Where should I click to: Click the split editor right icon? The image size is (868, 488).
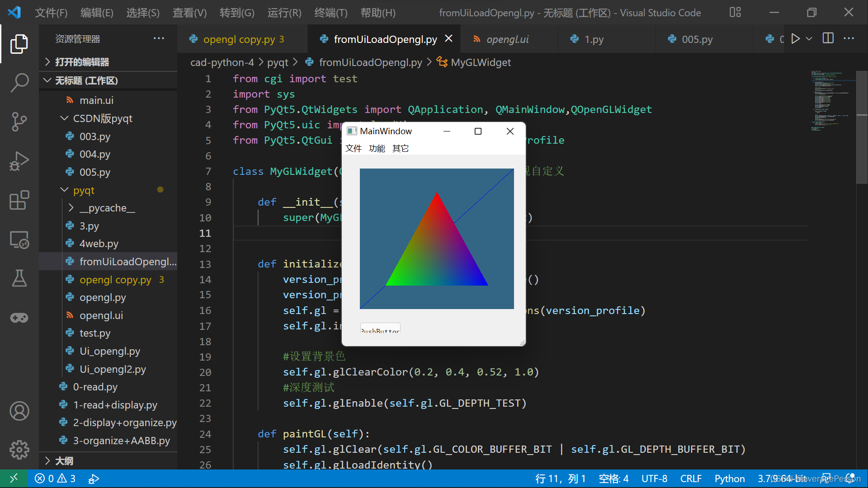coord(828,39)
